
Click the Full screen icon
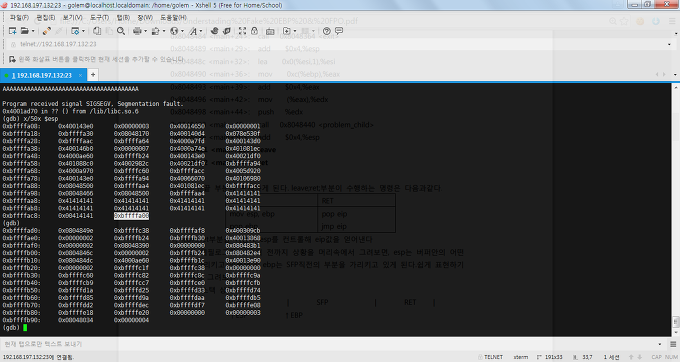(242, 31)
